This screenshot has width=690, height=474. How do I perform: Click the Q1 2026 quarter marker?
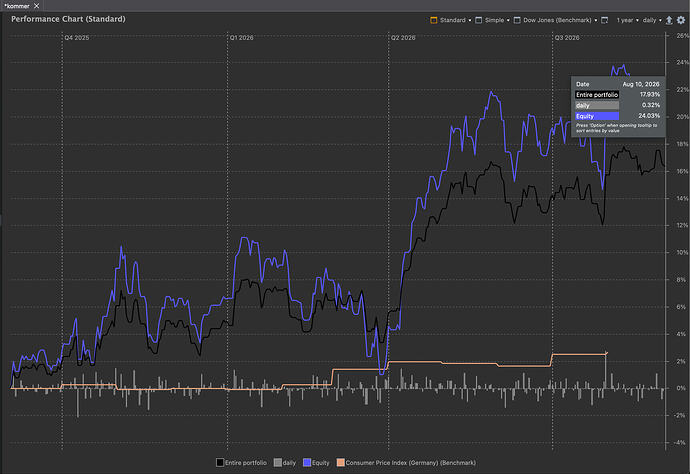tap(242, 38)
